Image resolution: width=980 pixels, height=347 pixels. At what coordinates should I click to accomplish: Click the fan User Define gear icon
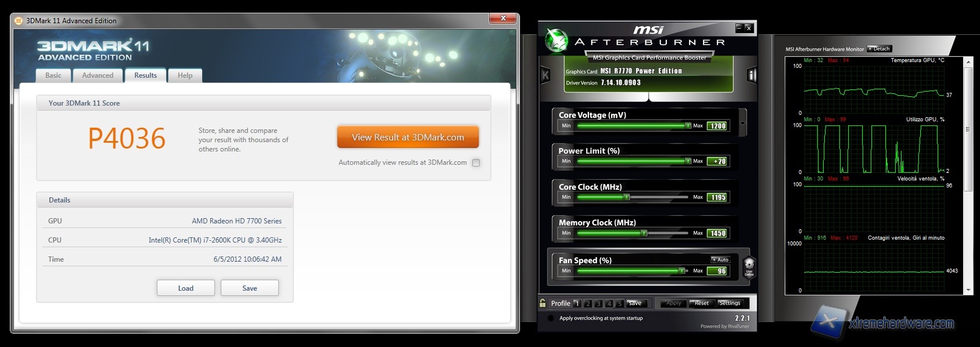[749, 267]
